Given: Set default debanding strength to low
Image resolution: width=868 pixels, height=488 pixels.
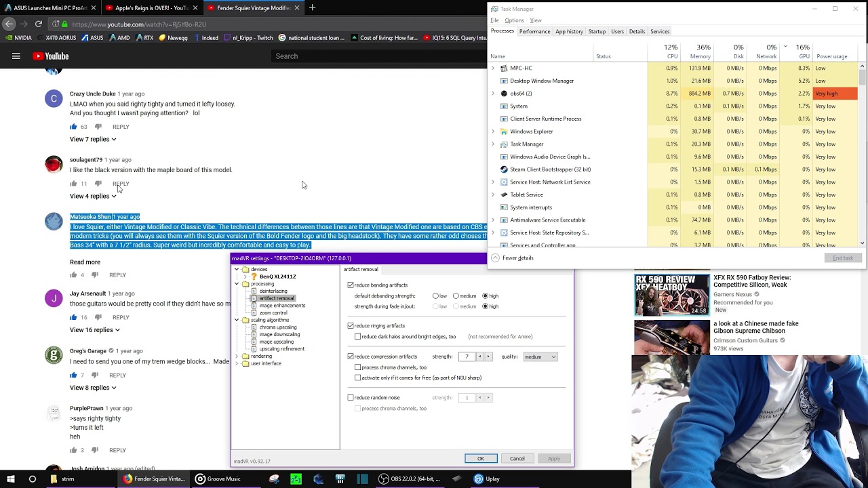Looking at the screenshot, I should (x=435, y=296).
